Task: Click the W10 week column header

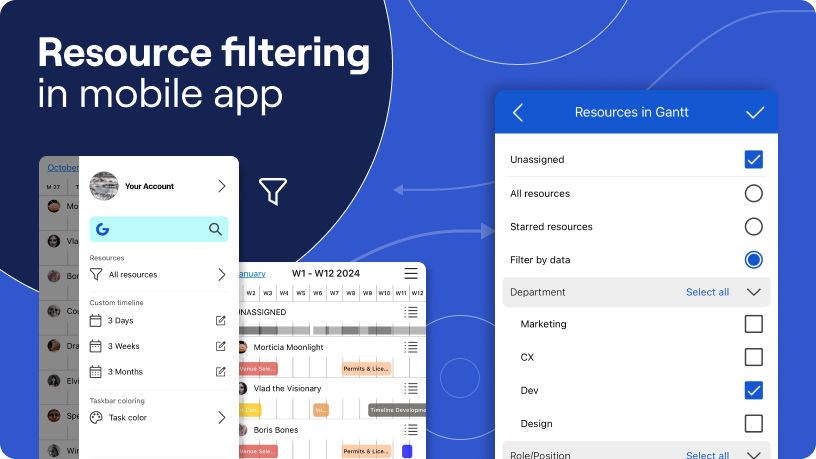Action: (x=384, y=293)
